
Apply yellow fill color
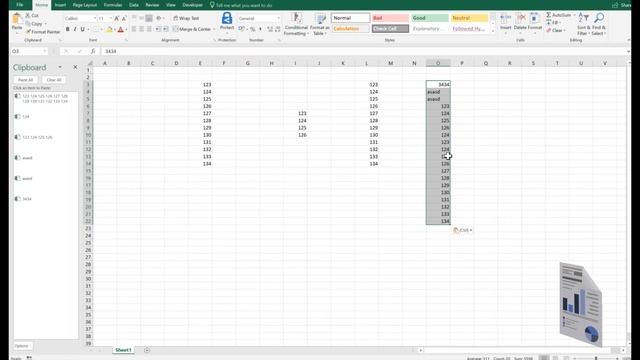click(x=109, y=29)
